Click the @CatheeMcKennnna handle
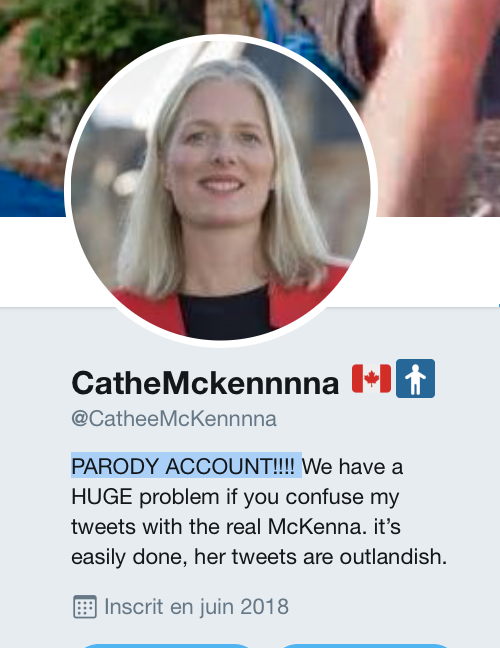Screen dimensions: 500x648 pos(174,419)
